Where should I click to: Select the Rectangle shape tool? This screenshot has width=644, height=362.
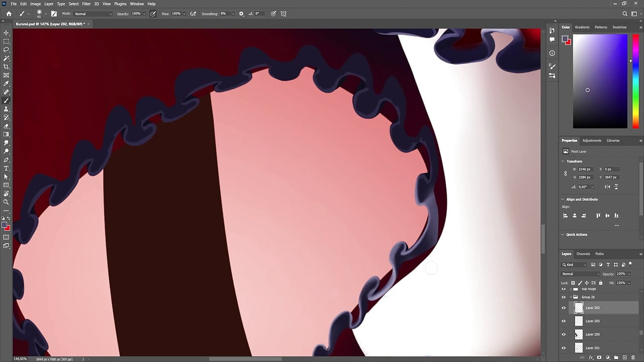pos(7,185)
